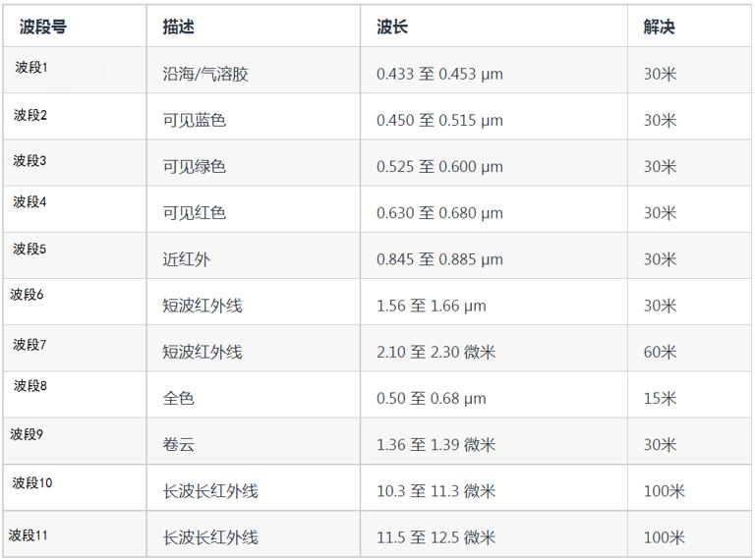Click the 近红外 description cell
Viewport: 755px width, 560px height.
186,259
